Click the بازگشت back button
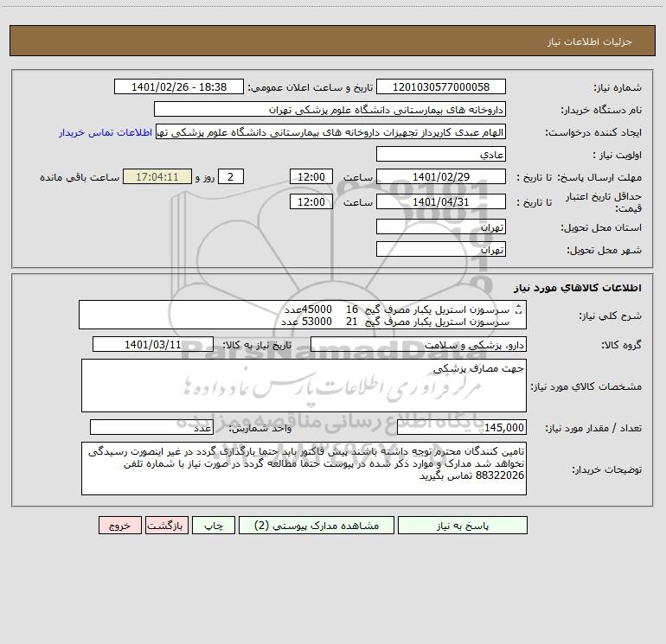 pos(166,526)
